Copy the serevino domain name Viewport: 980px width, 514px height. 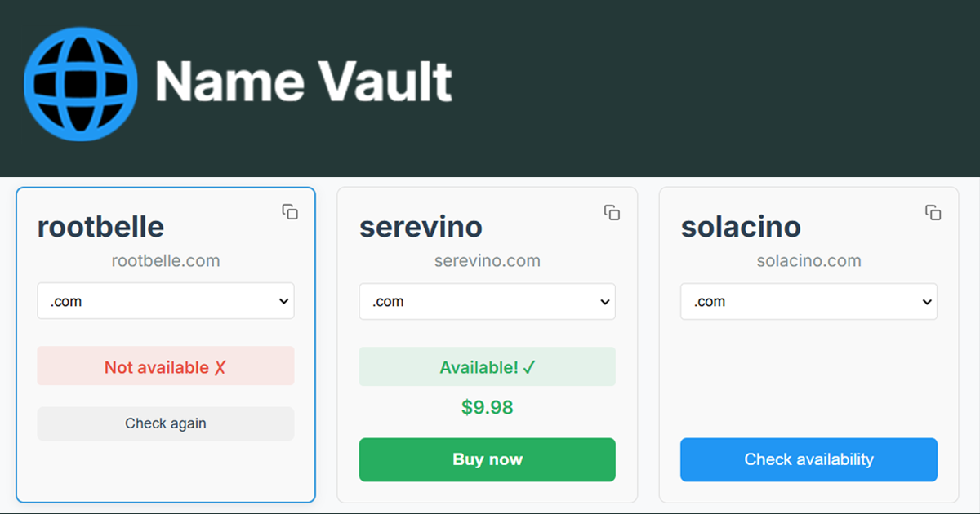tap(612, 211)
